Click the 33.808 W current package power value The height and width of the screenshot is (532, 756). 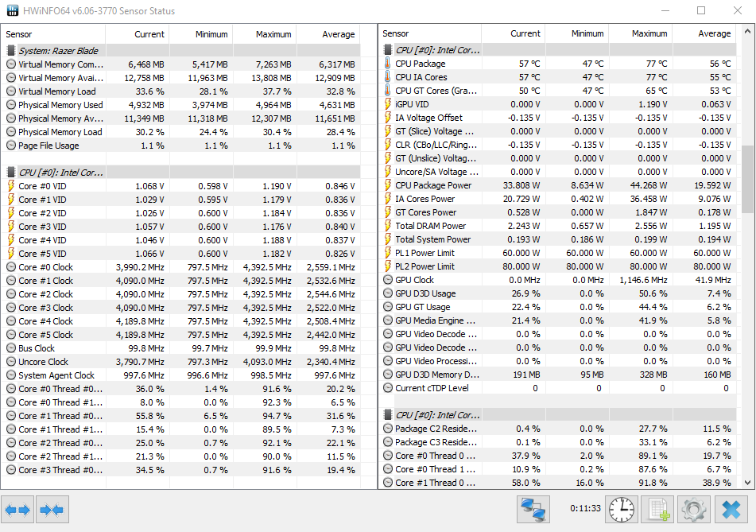point(521,185)
